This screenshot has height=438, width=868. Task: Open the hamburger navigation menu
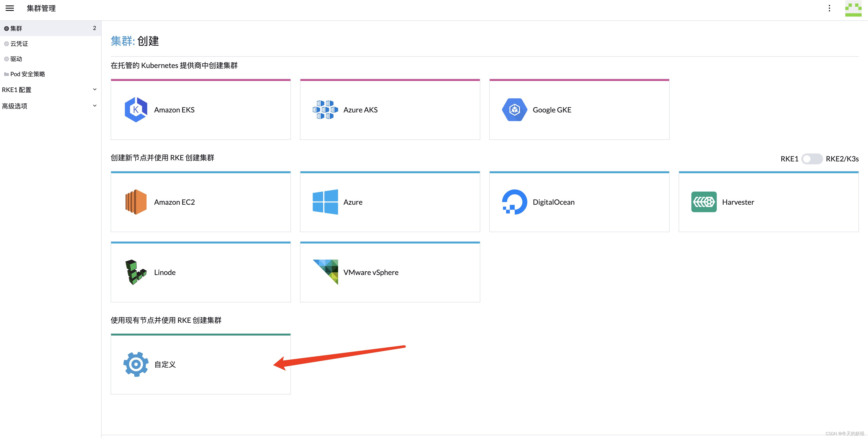10,8
